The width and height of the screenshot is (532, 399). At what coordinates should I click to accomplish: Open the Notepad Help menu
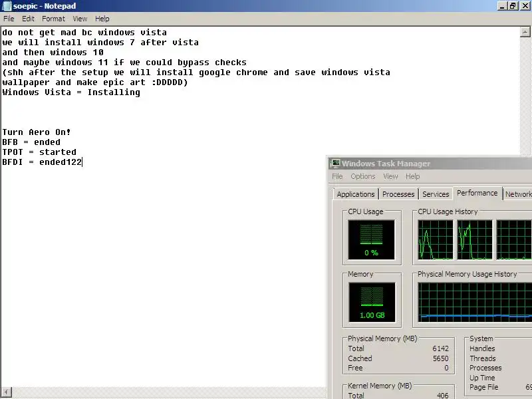102,19
